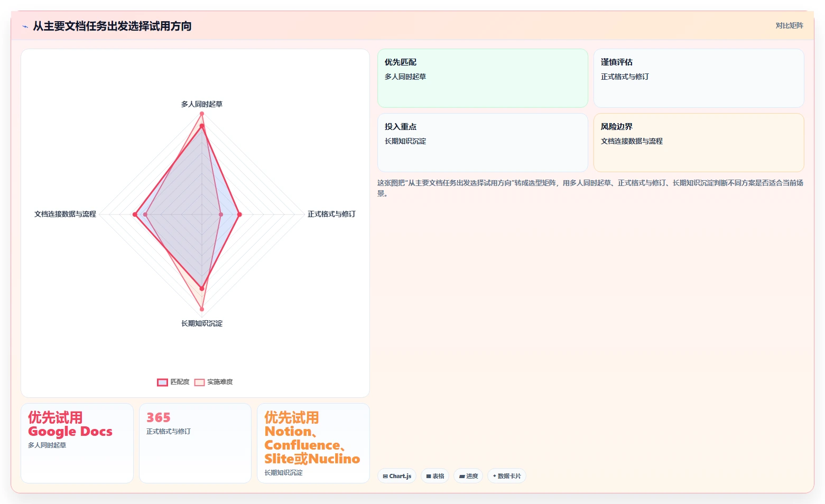Open the 风险边界 matrix card

click(x=699, y=143)
